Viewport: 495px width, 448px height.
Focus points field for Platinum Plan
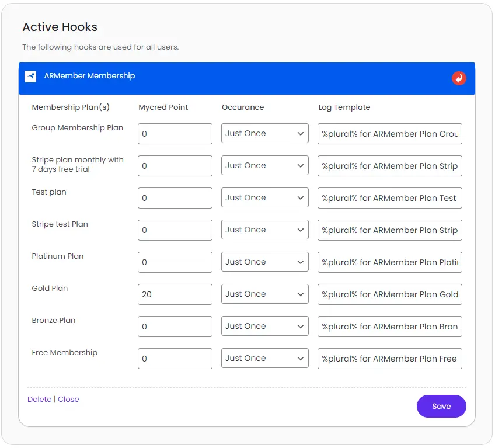(175, 262)
